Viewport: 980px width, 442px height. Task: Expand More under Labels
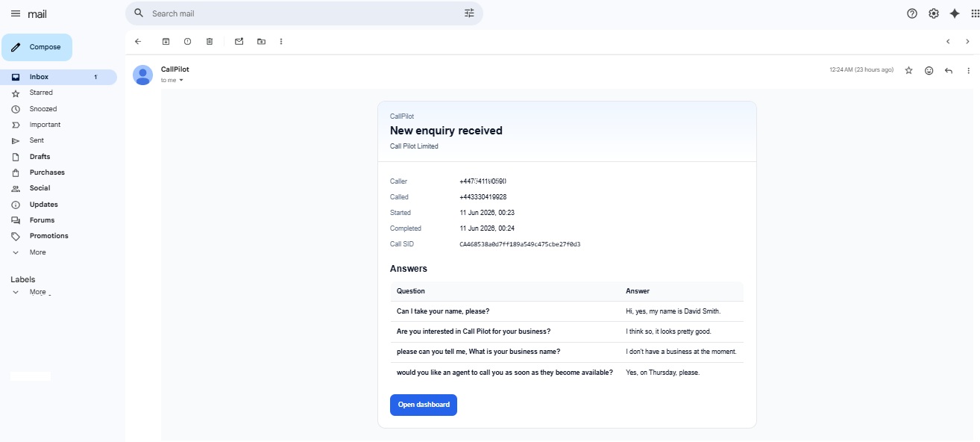pos(37,292)
